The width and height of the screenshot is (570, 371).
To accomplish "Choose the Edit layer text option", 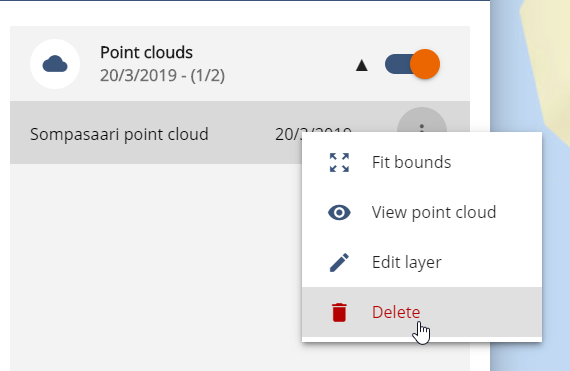I will 406,262.
